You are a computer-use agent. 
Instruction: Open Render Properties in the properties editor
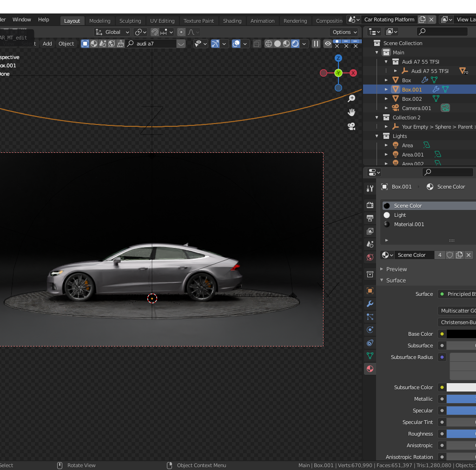[370, 205]
